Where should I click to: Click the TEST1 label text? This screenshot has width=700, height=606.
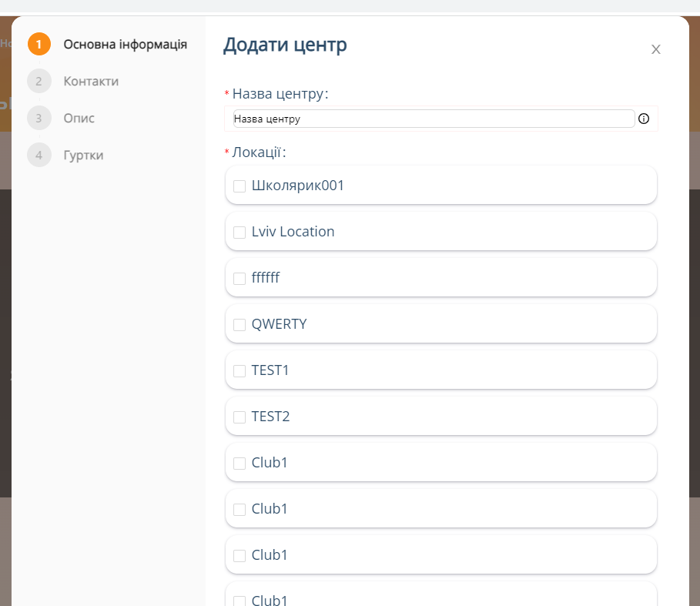tap(270, 370)
